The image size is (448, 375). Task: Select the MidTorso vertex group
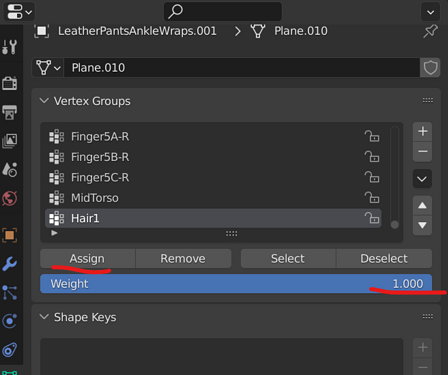(213, 198)
